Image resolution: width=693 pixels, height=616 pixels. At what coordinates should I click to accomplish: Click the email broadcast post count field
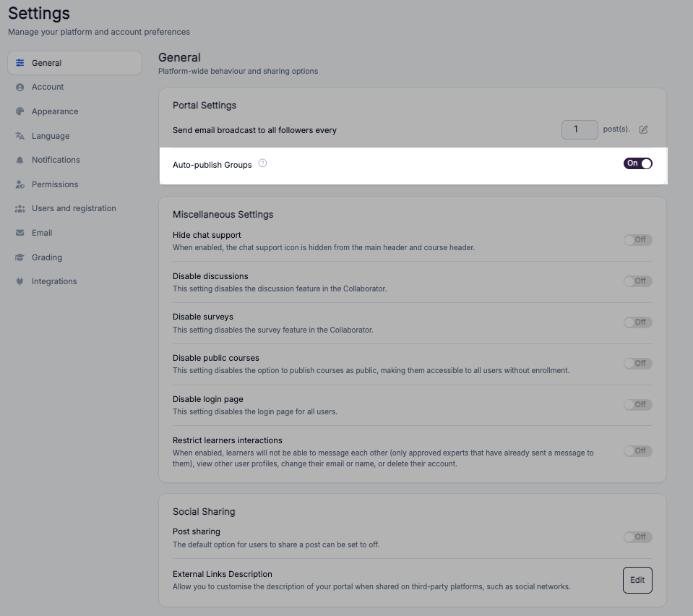tap(580, 129)
